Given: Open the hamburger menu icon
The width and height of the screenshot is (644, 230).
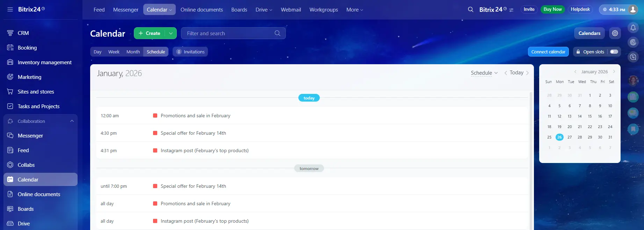Looking at the screenshot, I should click(x=10, y=9).
